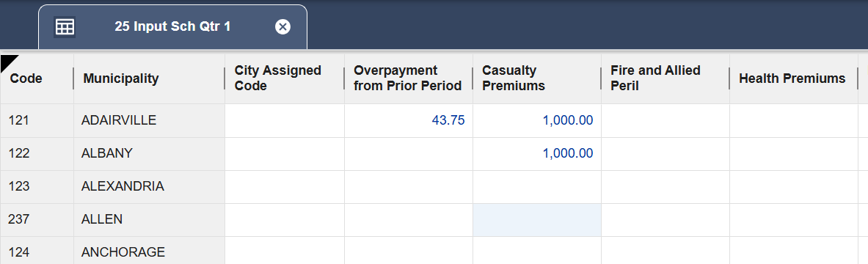The width and height of the screenshot is (868, 264).
Task: Click the City Assigned Code column header
Action: coord(285,78)
